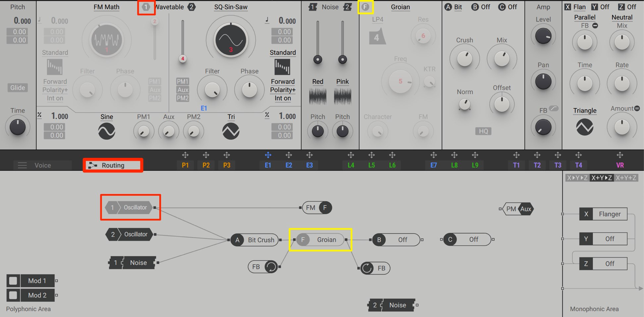Select the E1 envelope tab
This screenshot has height=317, width=644.
(x=268, y=165)
